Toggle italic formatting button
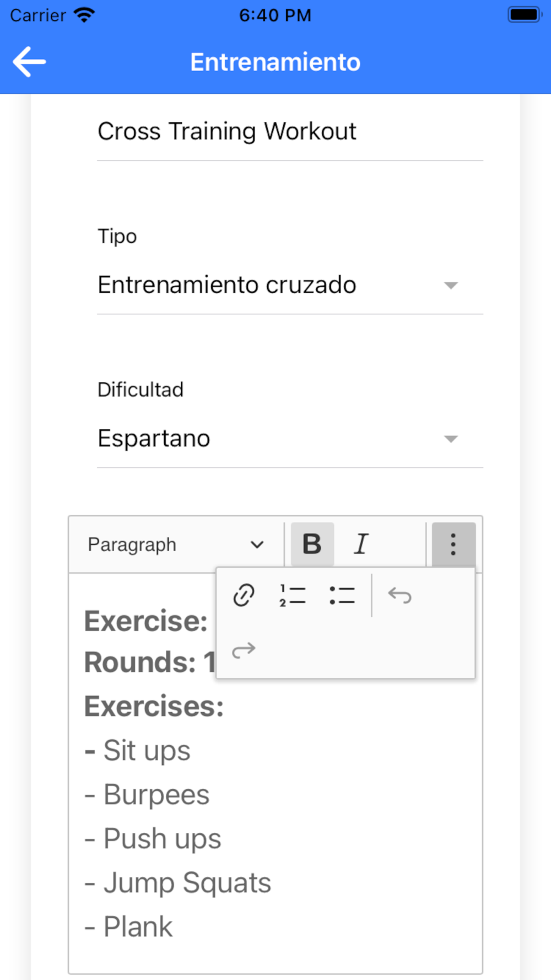The image size is (551, 980). click(361, 545)
